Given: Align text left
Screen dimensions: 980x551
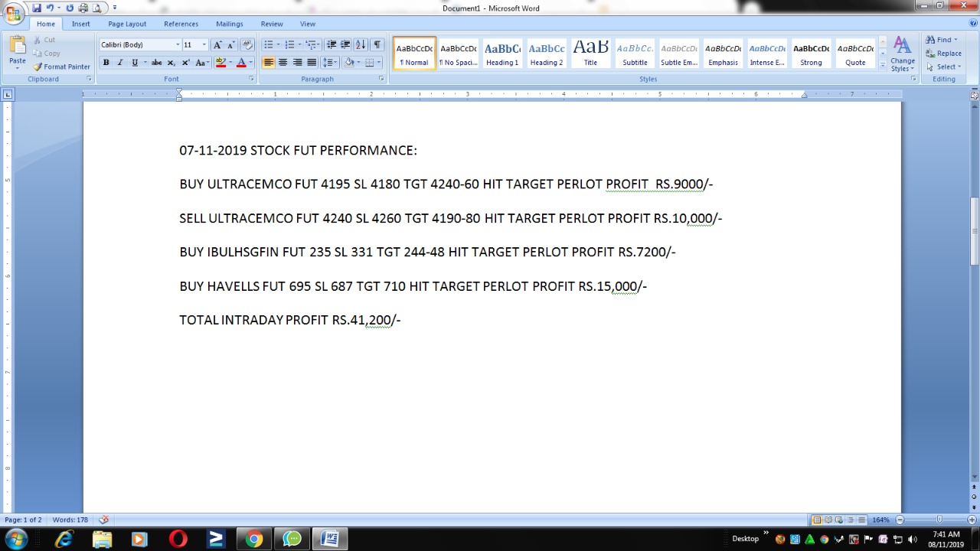Looking at the screenshot, I should coord(268,63).
